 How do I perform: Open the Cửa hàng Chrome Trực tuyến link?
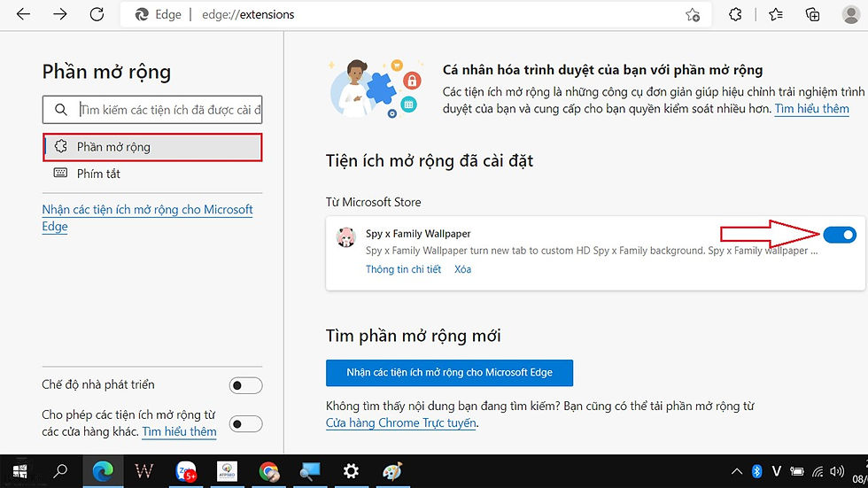400,423
